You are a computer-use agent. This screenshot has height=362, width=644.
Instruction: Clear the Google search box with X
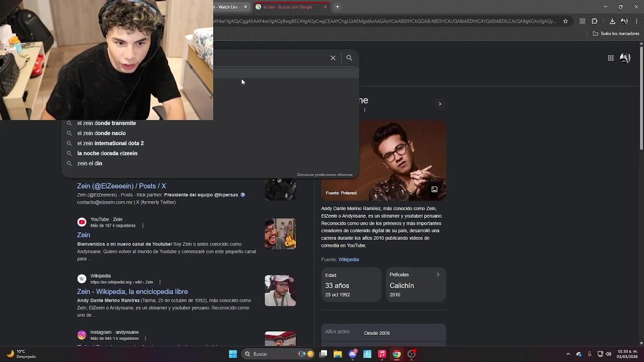(x=333, y=58)
